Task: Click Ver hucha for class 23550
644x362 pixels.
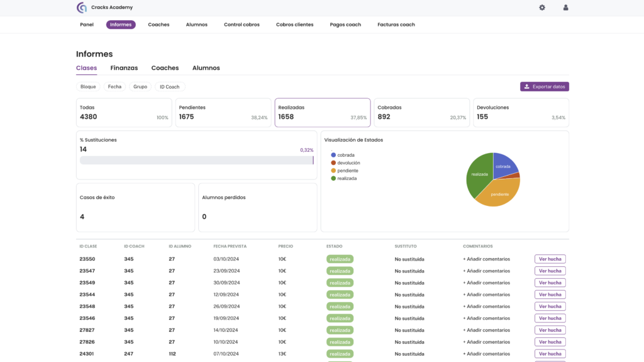Action: [550, 259]
